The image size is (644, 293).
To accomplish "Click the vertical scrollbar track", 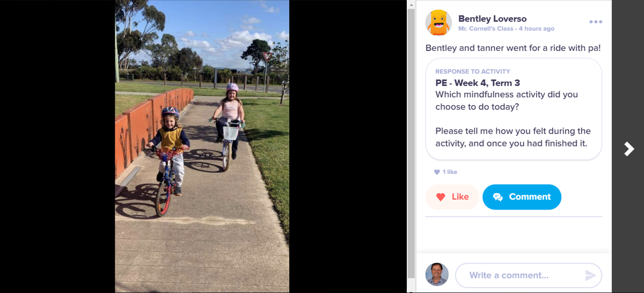I will point(411,145).
